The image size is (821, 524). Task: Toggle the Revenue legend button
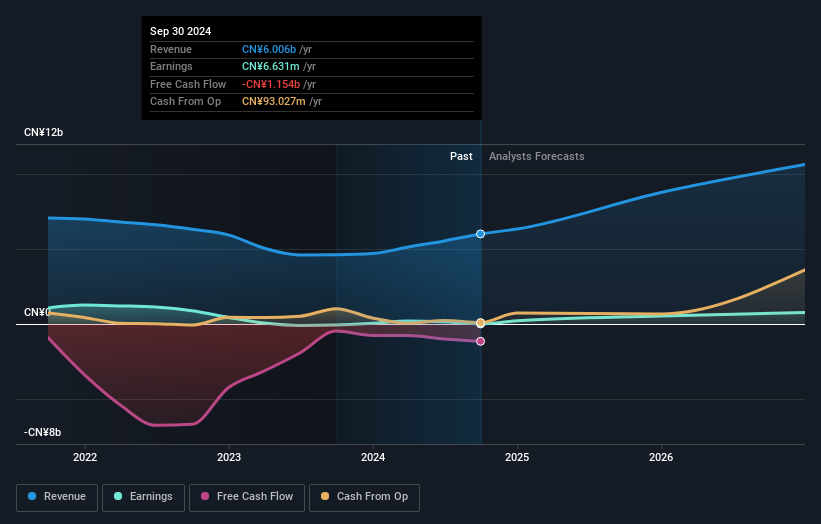(x=57, y=497)
